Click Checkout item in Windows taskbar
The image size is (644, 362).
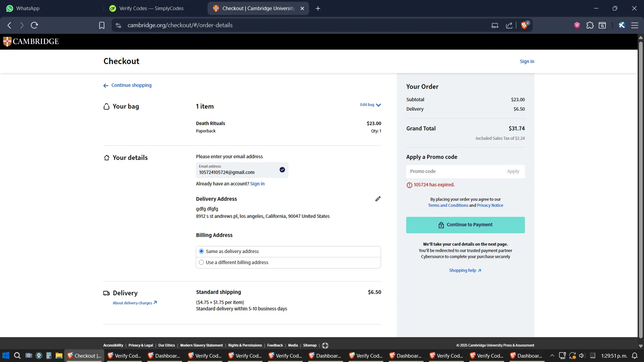coord(84,356)
